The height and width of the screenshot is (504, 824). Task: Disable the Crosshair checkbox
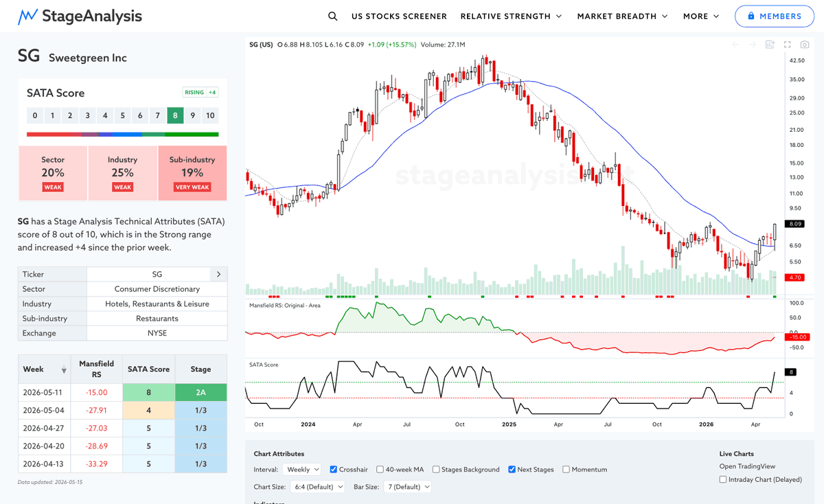334,470
